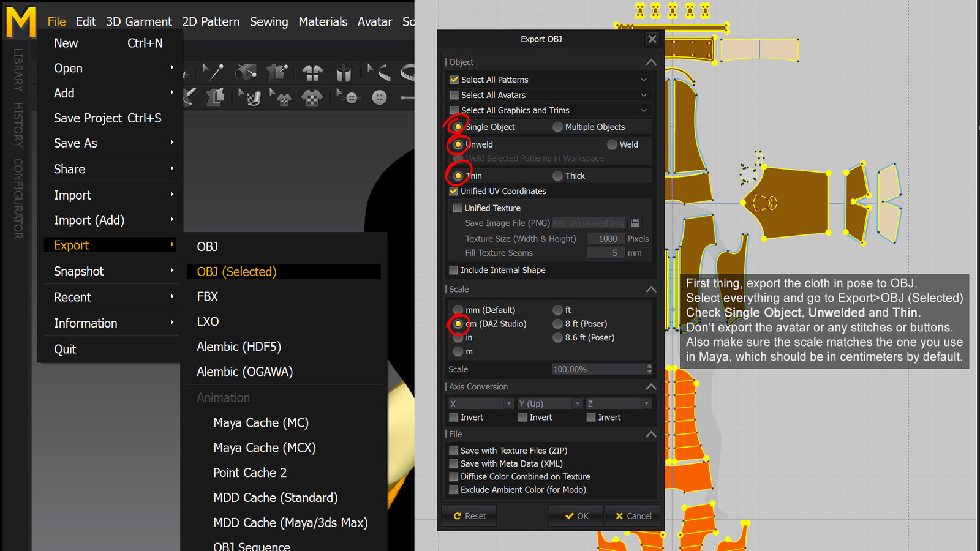980x551 pixels.
Task: Choose the Multiple Objects radio button
Action: click(557, 127)
